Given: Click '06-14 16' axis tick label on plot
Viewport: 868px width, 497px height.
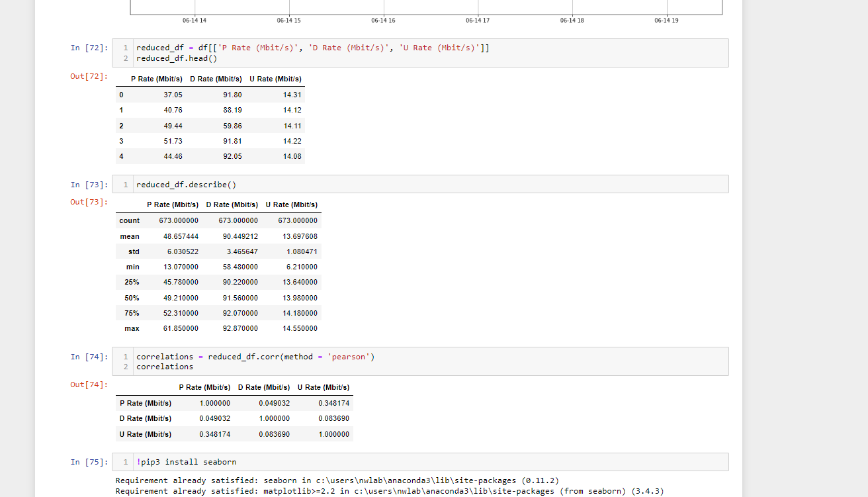Looking at the screenshot, I should (384, 21).
